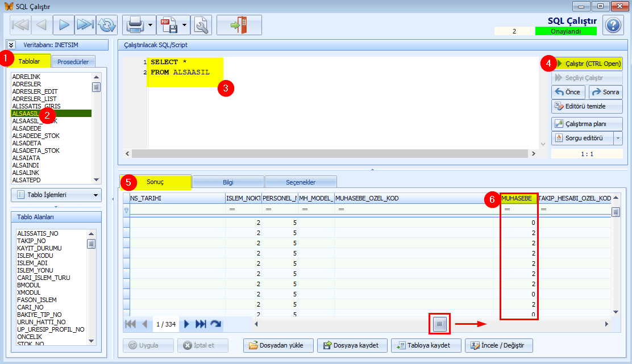The height and width of the screenshot is (364, 632).
Task: Expand the Sorgu editörü dropdown arrow
Action: tap(618, 138)
